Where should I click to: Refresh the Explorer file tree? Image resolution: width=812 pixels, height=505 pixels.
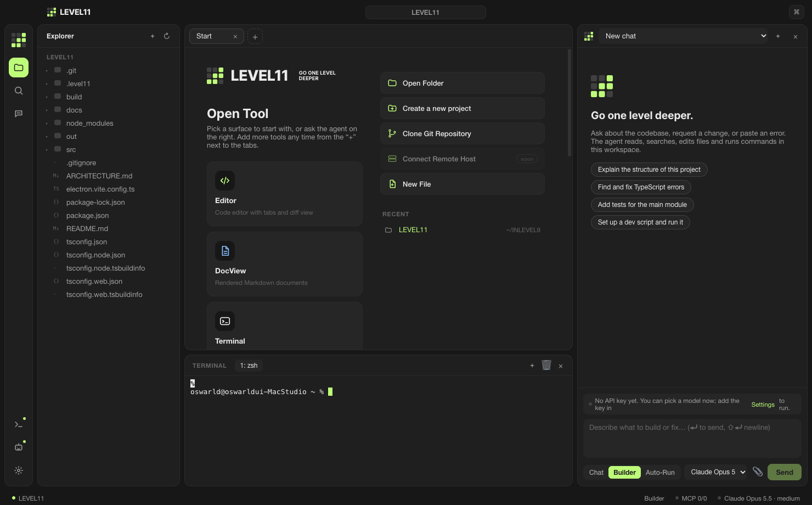(167, 36)
